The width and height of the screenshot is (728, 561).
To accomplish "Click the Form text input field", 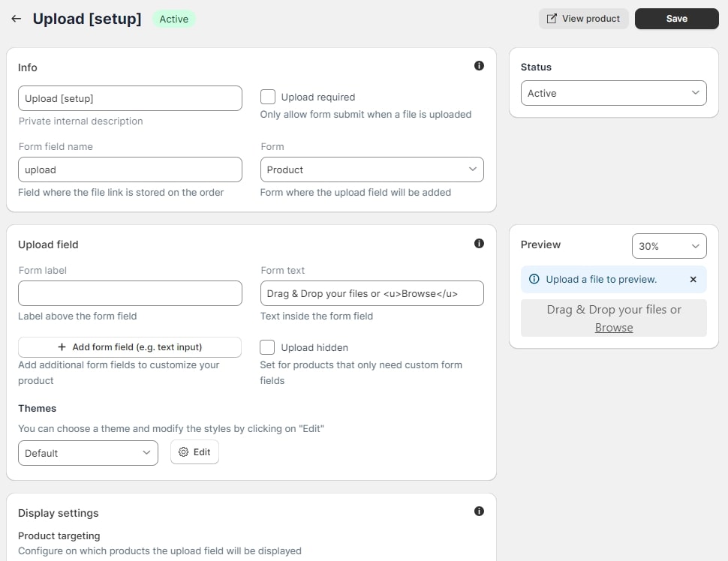I will point(372,293).
